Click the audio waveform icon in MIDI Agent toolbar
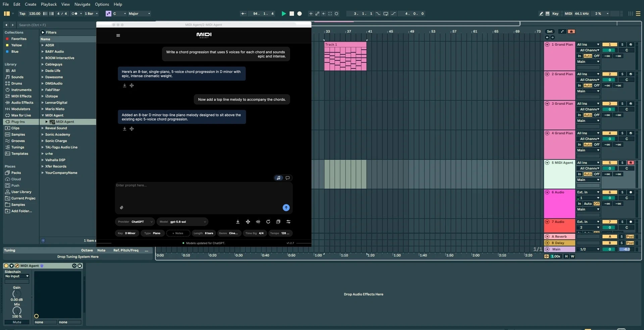This screenshot has width=644, height=330. (x=258, y=222)
